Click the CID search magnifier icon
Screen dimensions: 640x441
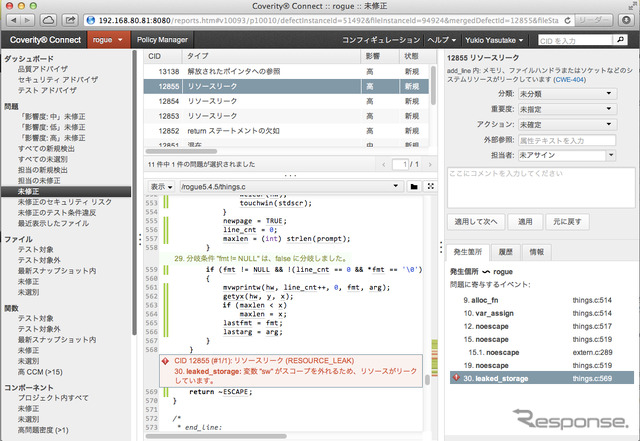[x=620, y=40]
